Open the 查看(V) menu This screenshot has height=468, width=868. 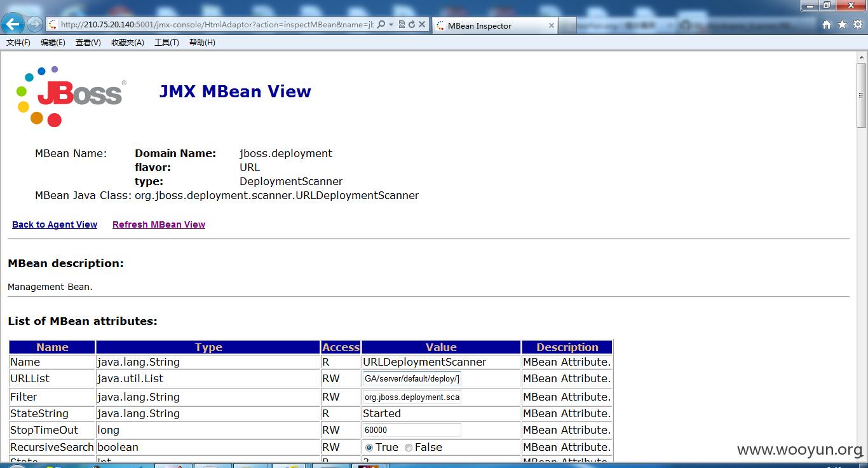point(88,43)
